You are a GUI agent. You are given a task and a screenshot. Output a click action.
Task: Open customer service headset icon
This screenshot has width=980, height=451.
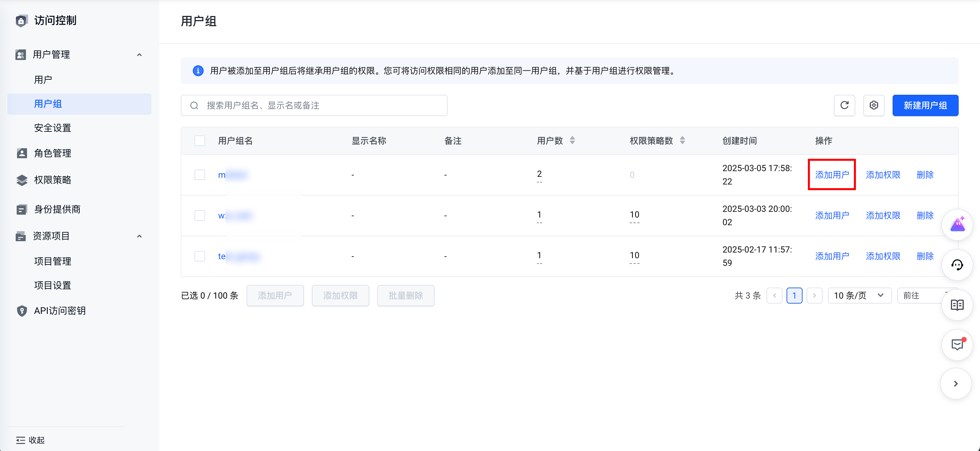click(x=957, y=265)
